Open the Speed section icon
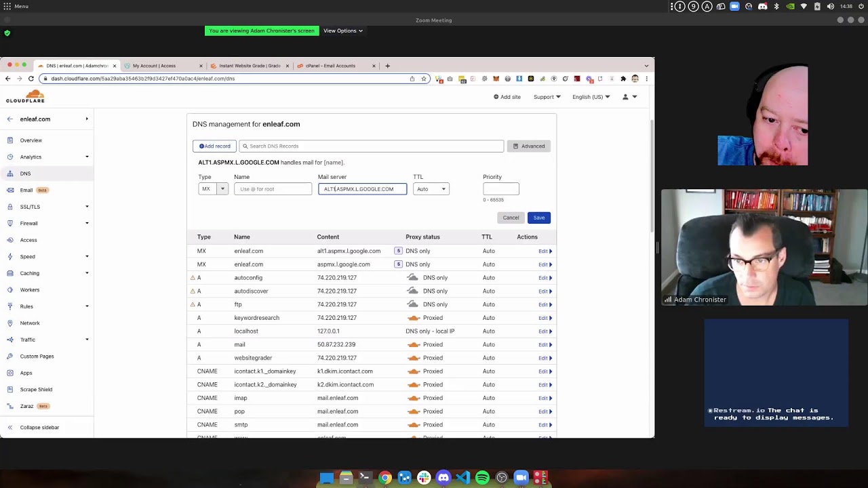Screen dimensions: 868x488 [x=10, y=256]
